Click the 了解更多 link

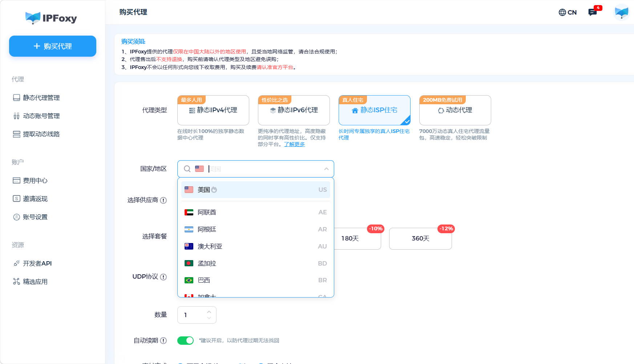click(x=294, y=144)
